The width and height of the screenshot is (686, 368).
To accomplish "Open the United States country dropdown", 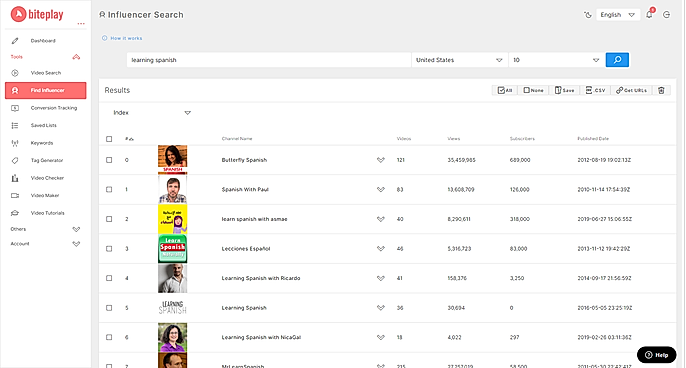I will (459, 60).
